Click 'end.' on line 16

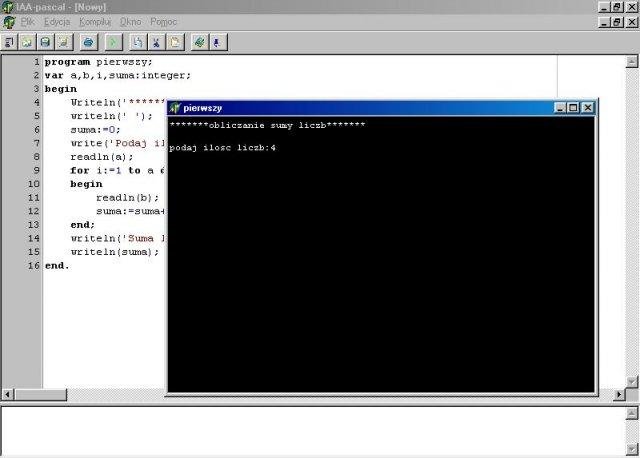57,266
